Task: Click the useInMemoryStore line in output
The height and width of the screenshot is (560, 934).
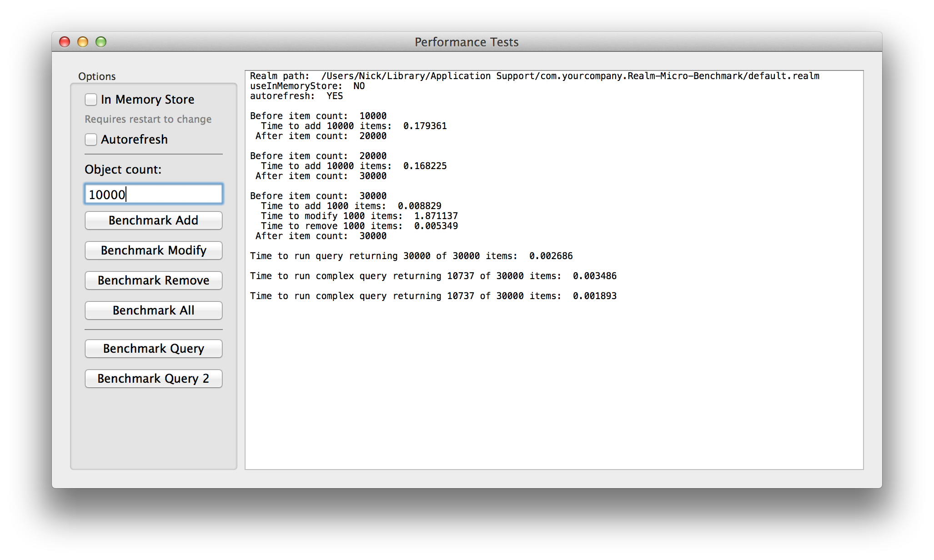Action: (x=307, y=86)
